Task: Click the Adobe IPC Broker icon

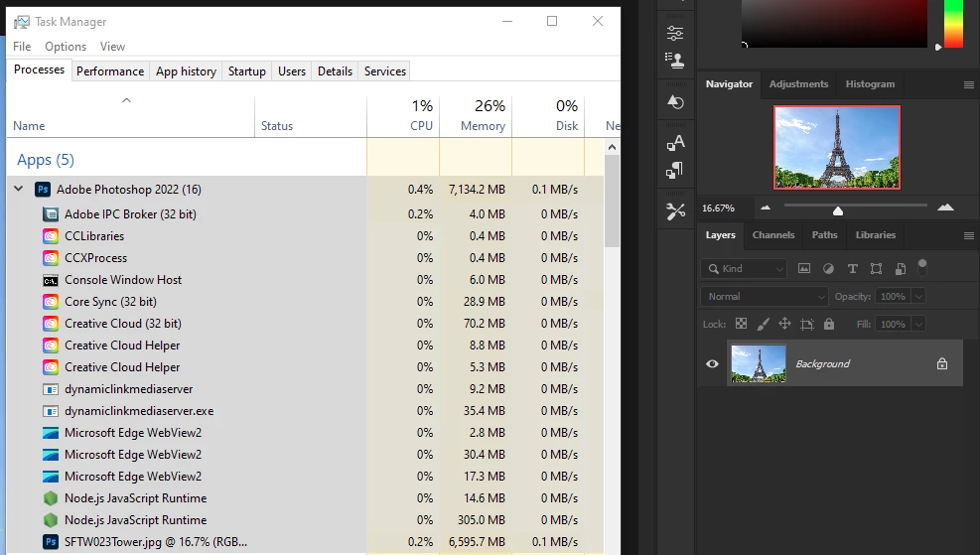Action: pyautogui.click(x=51, y=214)
